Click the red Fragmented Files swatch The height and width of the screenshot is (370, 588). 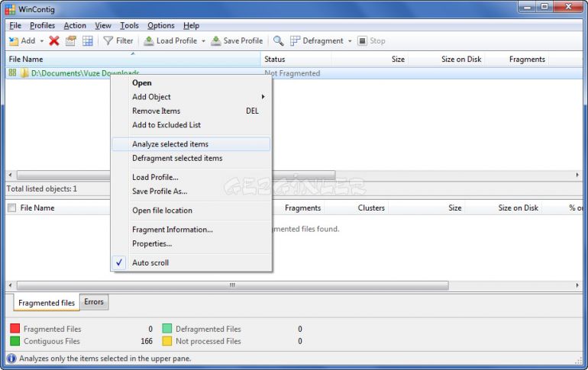pos(15,329)
